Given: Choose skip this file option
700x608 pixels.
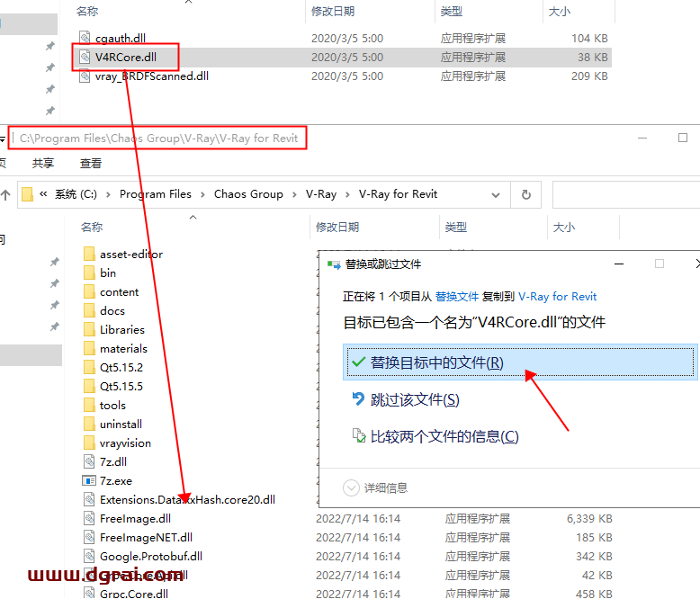Looking at the screenshot, I should point(415,399).
